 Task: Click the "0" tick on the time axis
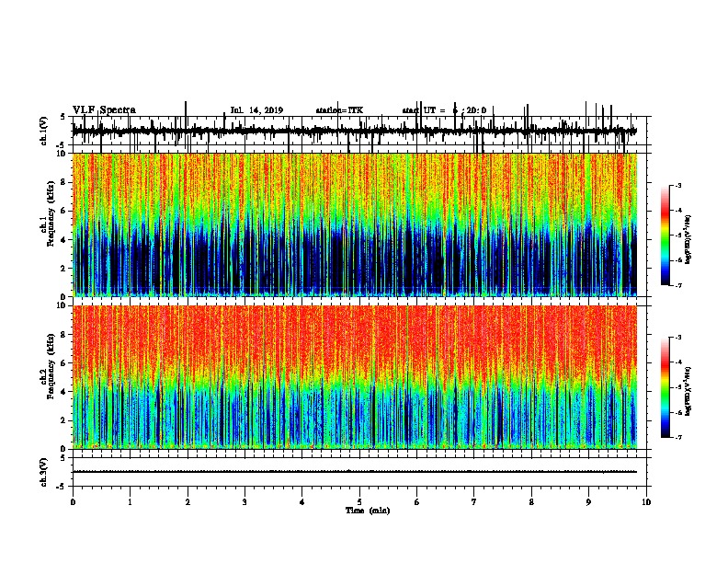[x=73, y=502]
